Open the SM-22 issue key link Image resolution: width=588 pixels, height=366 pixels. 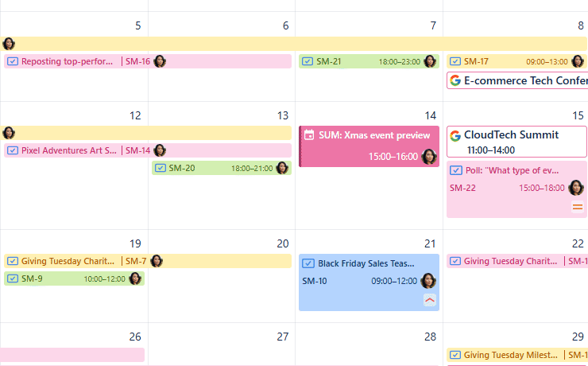pyautogui.click(x=462, y=188)
